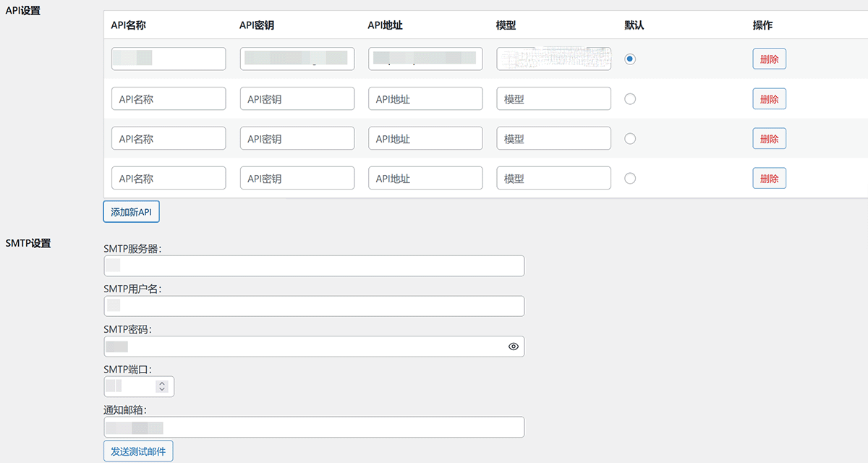This screenshot has height=463, width=868.
Task: Select the first row default radio button
Action: [630, 59]
